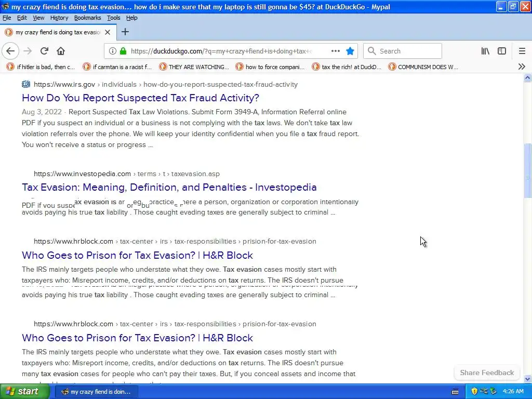The width and height of the screenshot is (532, 399).
Task: Open the home page icon
Action: click(61, 51)
